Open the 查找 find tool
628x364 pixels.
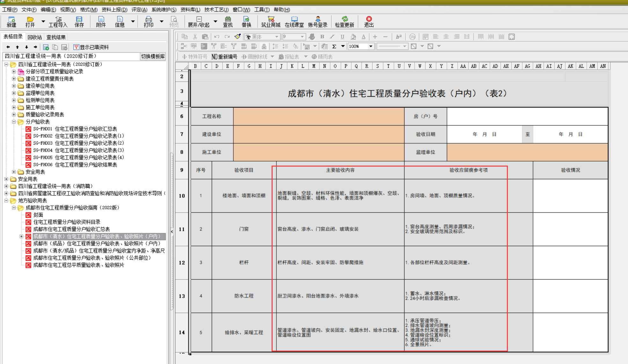(x=228, y=22)
